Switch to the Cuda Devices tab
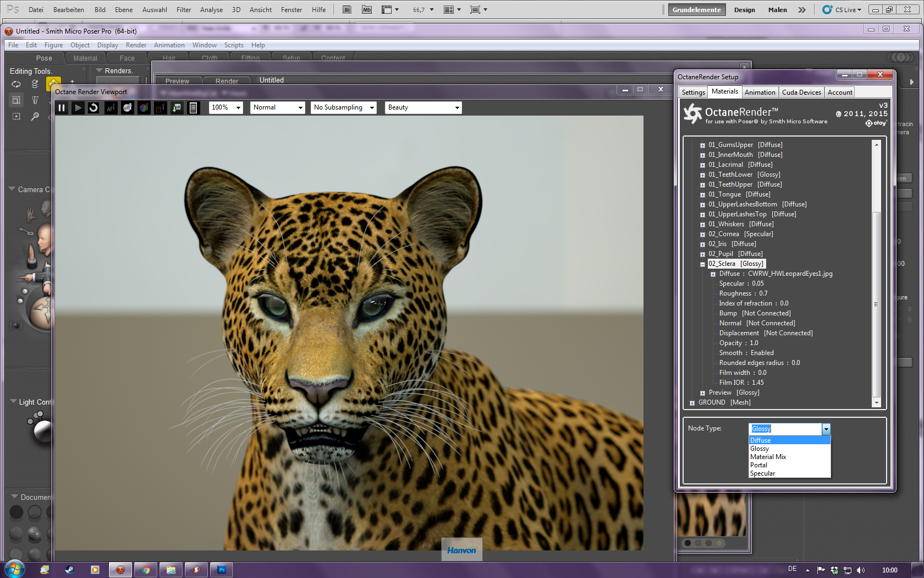The image size is (924, 578). click(801, 92)
